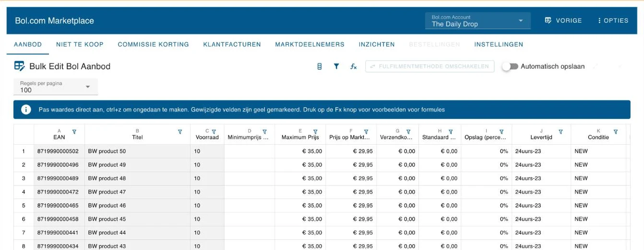Filter the Minimumprijs column
Image resolution: width=644 pixels, height=250 pixels.
265,132
